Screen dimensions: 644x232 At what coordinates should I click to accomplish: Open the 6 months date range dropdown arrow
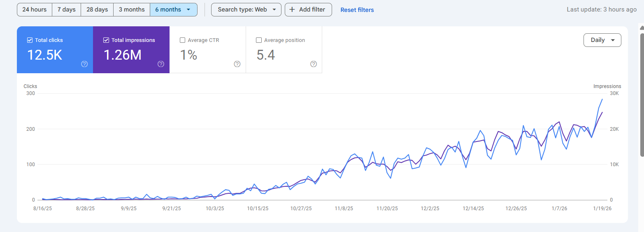tap(188, 9)
